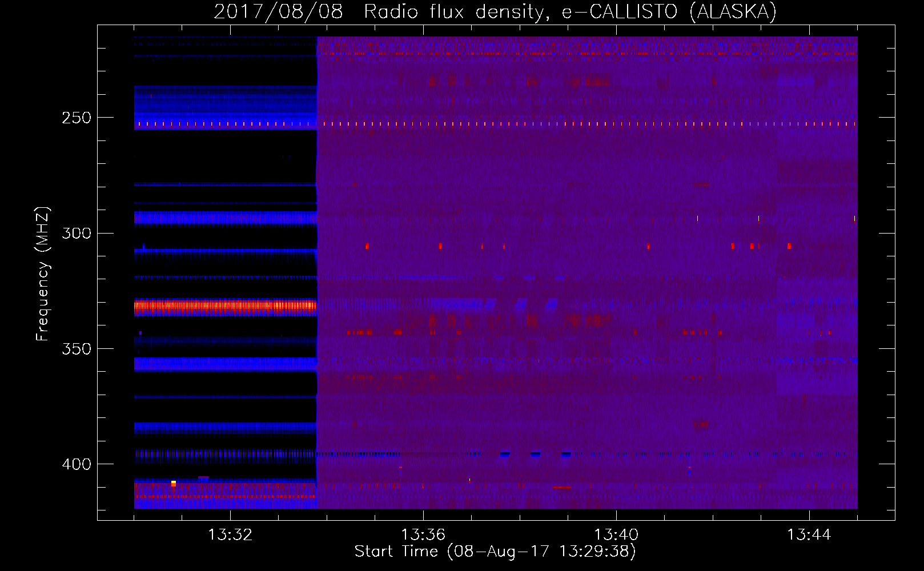Click the blue band near 355 MHz at left
The image size is (924, 571).
coord(226,364)
